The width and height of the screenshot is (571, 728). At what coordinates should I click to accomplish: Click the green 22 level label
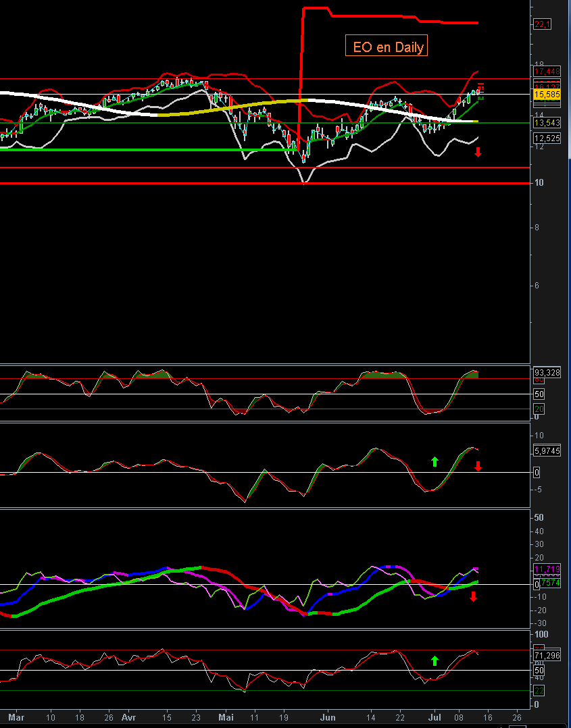(539, 691)
